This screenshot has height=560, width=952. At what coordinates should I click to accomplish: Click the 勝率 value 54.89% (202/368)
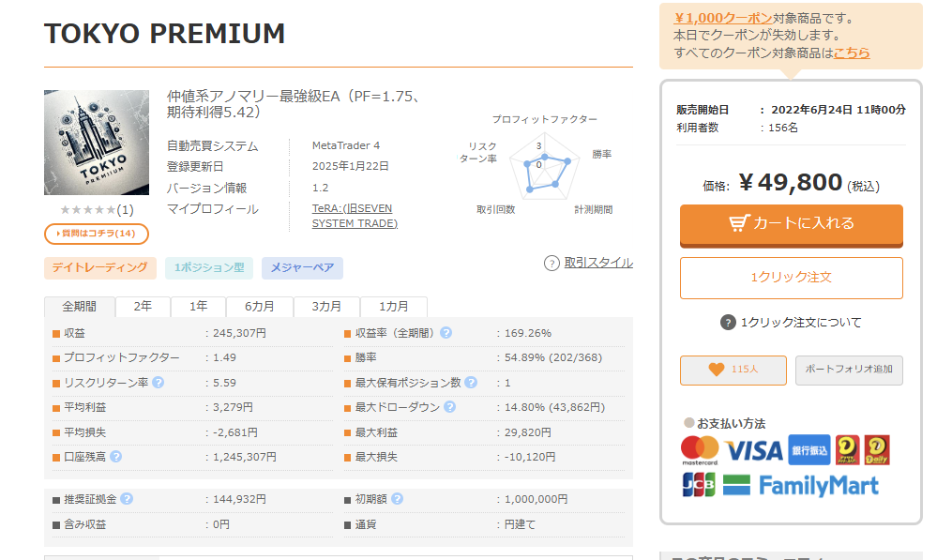[x=553, y=357]
